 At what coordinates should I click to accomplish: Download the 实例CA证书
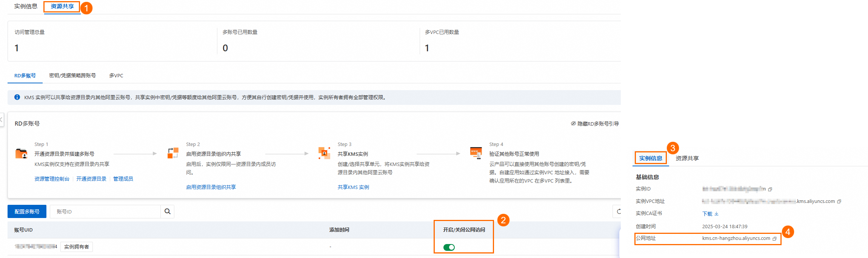[710, 213]
